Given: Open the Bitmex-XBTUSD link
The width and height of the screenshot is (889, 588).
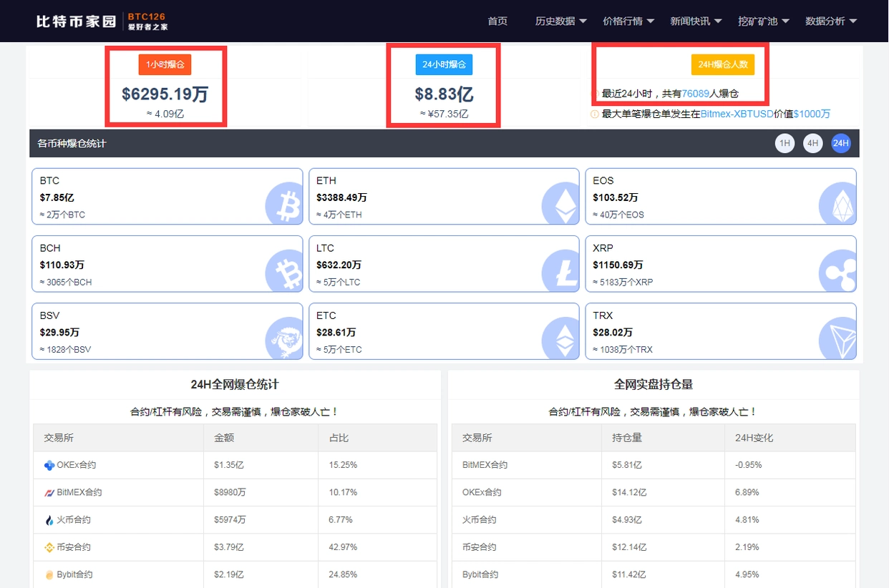Looking at the screenshot, I should pos(737,114).
